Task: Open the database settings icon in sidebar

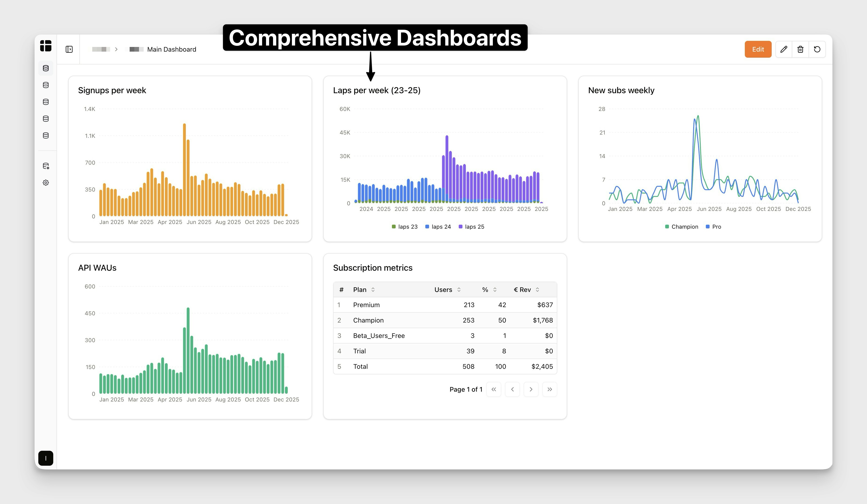Action: tap(46, 166)
